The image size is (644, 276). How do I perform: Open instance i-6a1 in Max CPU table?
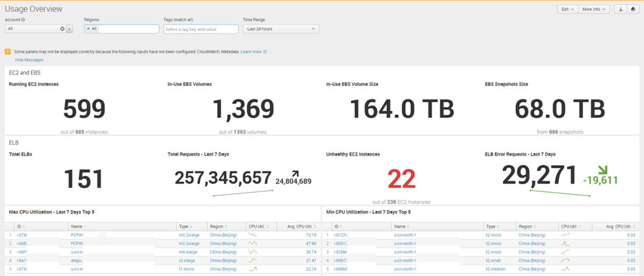coord(22,261)
